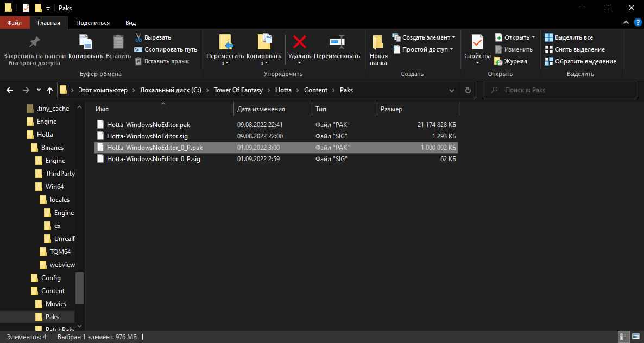Collapse the ribbon with chevron
The width and height of the screenshot is (644, 343).
coord(626,23)
